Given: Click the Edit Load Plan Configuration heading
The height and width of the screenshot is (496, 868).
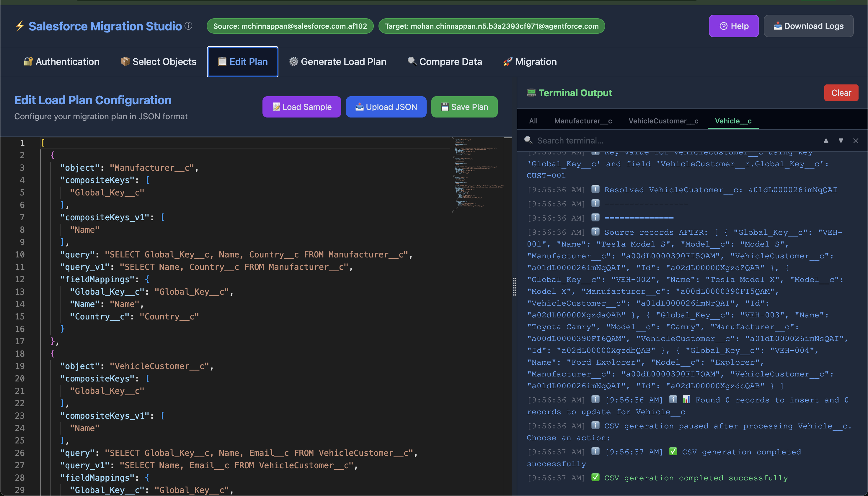Looking at the screenshot, I should [x=93, y=100].
